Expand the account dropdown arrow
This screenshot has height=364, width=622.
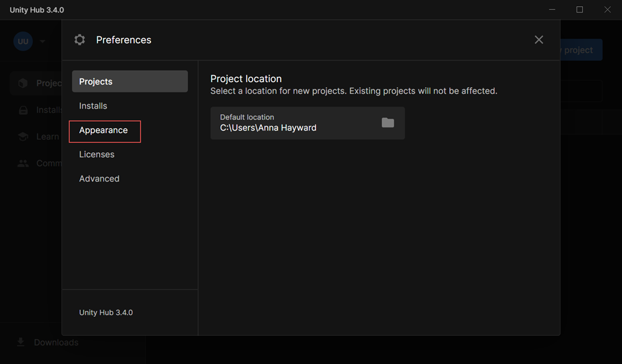[x=42, y=41]
